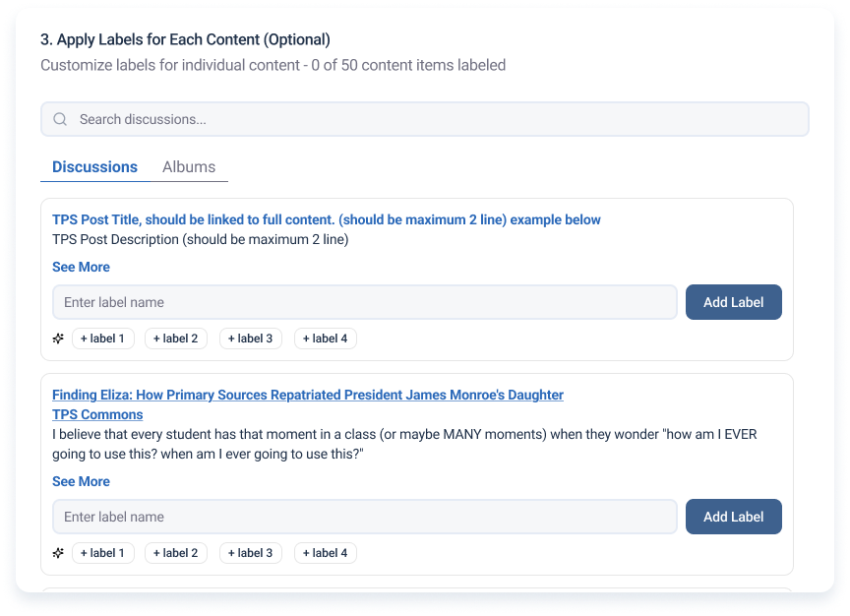
Task: Add suggested label 4 to TPS Post
Action: 326,339
